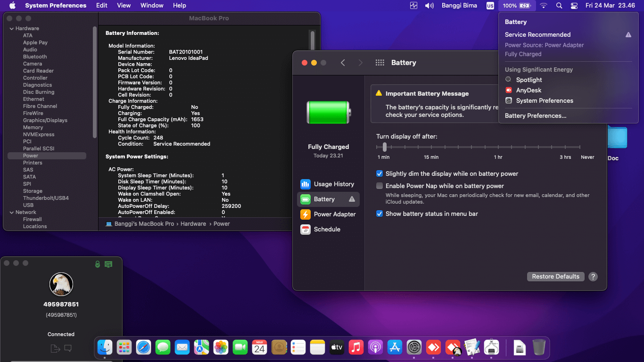Open Notes from the dock

[x=318, y=348]
